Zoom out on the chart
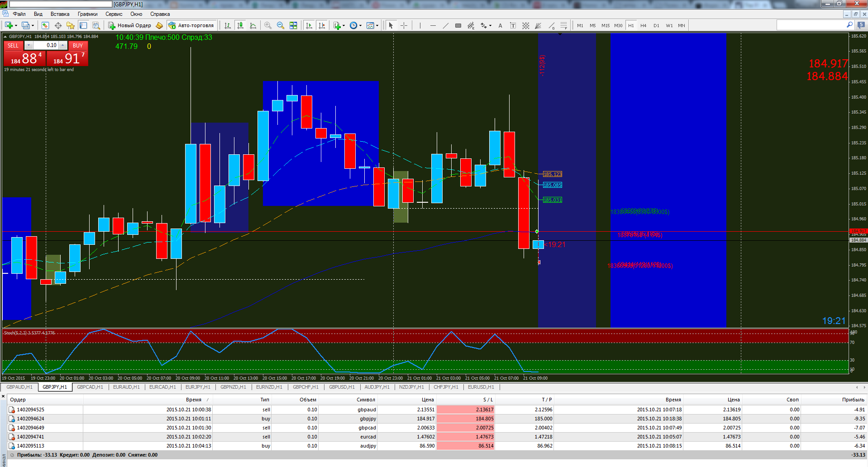The image size is (868, 467). (x=281, y=25)
